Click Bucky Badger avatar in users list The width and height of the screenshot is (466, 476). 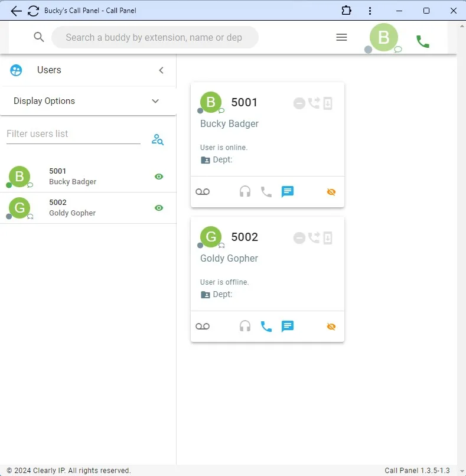tap(19, 177)
